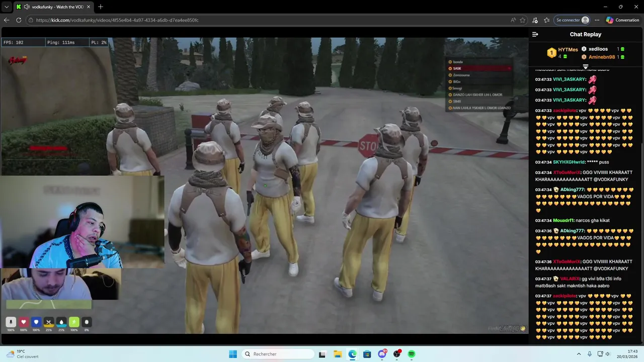Click username SKYHXGHwrld in chat
This screenshot has width=644, height=362.
569,162
